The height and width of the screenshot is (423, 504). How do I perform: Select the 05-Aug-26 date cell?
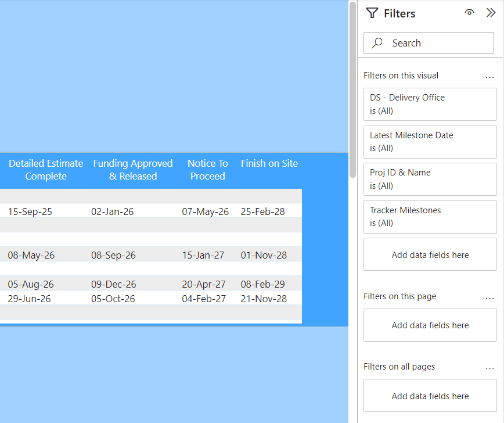tap(31, 284)
